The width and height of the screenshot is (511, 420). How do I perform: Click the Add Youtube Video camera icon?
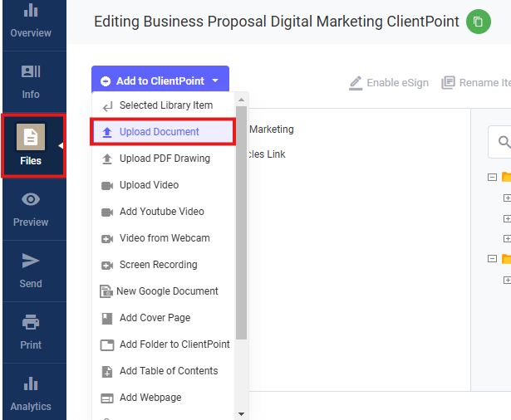(x=107, y=212)
